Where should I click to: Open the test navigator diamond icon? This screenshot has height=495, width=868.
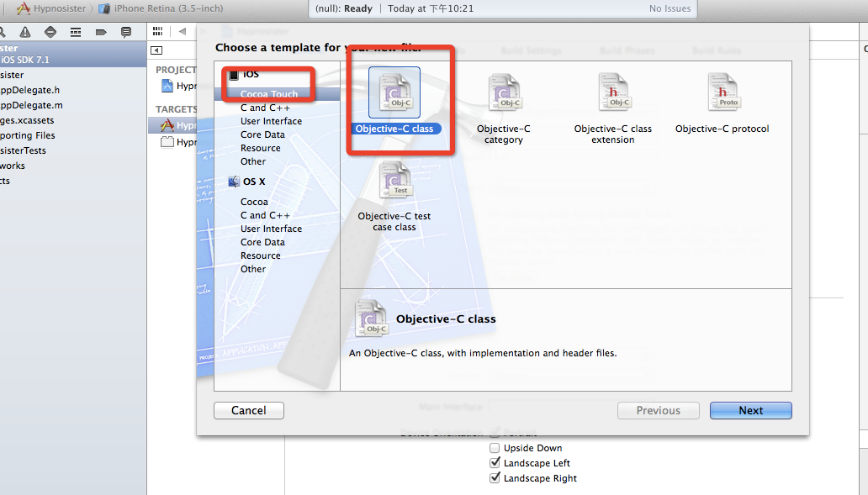50,32
